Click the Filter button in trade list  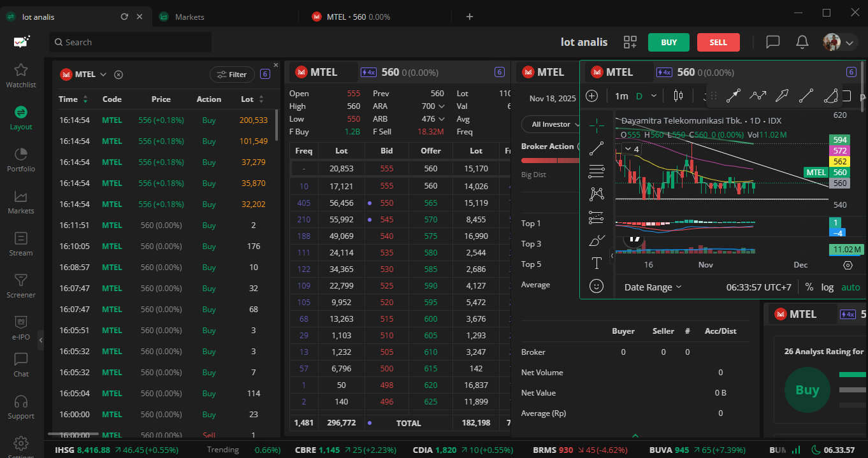point(232,75)
